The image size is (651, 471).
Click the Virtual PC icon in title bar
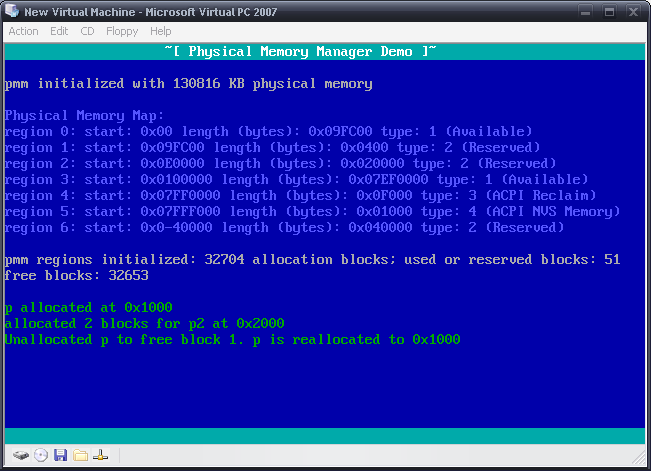(12, 11)
